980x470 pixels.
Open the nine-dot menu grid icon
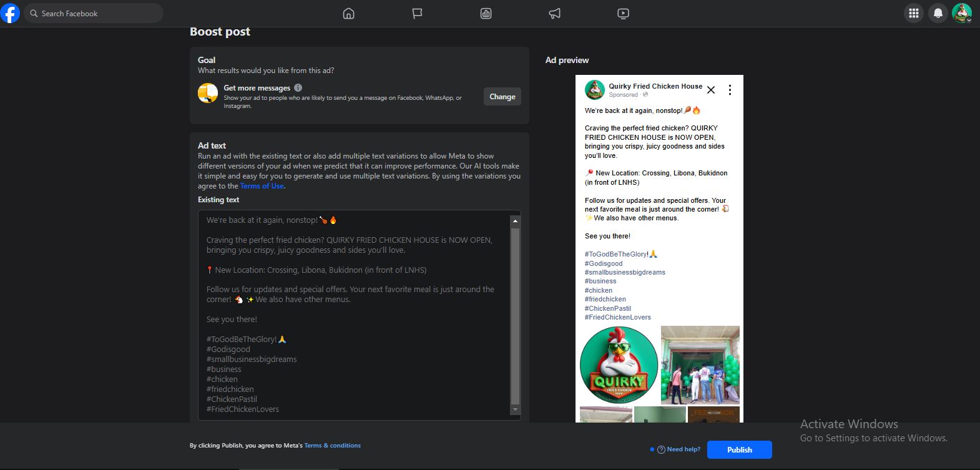point(914,13)
